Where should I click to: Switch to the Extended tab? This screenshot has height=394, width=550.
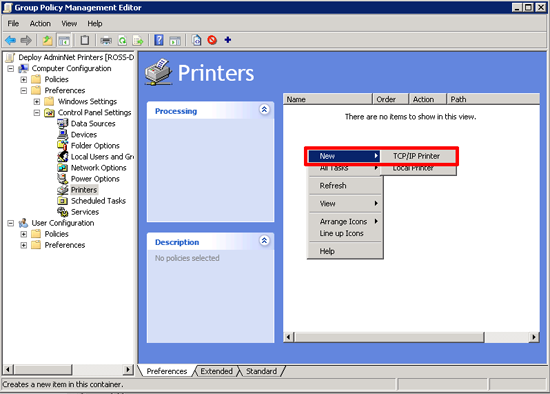click(216, 371)
